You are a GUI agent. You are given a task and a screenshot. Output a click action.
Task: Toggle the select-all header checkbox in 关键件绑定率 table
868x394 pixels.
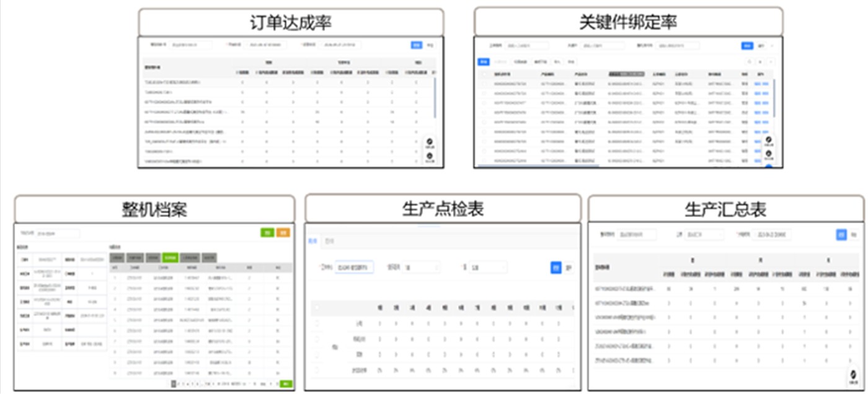484,74
